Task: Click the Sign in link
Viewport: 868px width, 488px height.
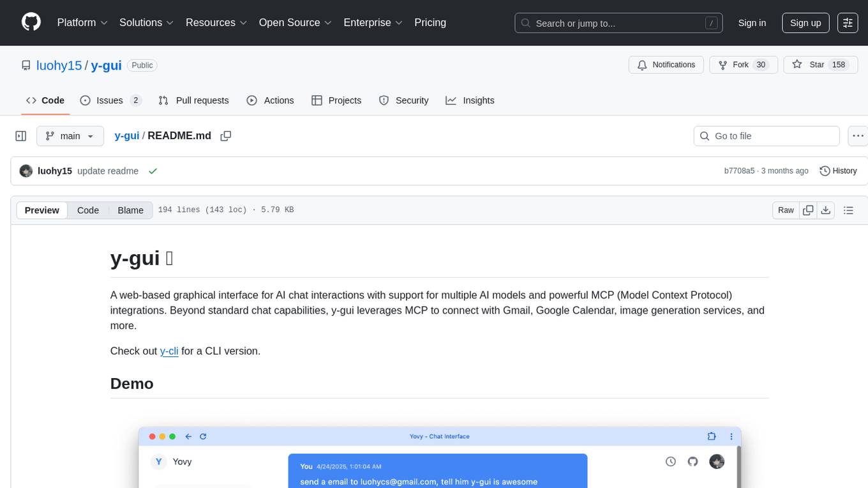Action: (x=752, y=23)
